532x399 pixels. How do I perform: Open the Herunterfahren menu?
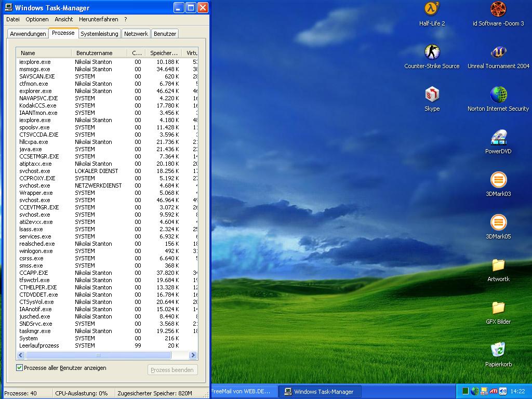point(98,19)
